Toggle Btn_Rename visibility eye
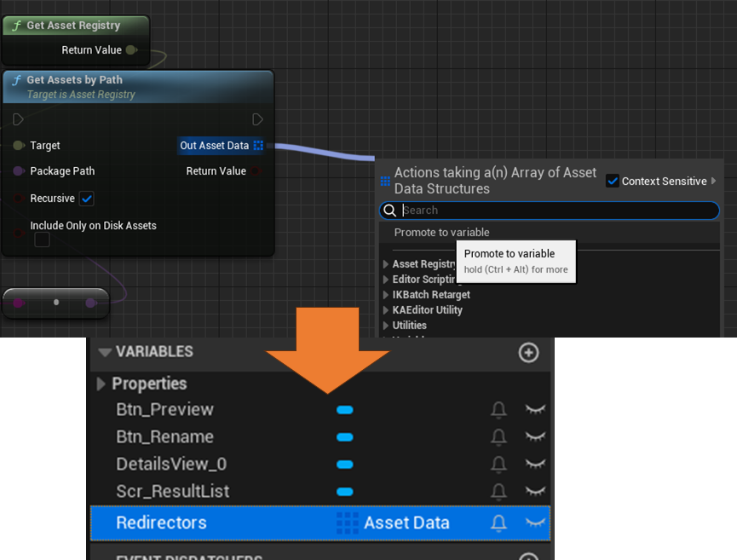This screenshot has width=737, height=560. pyautogui.click(x=535, y=436)
